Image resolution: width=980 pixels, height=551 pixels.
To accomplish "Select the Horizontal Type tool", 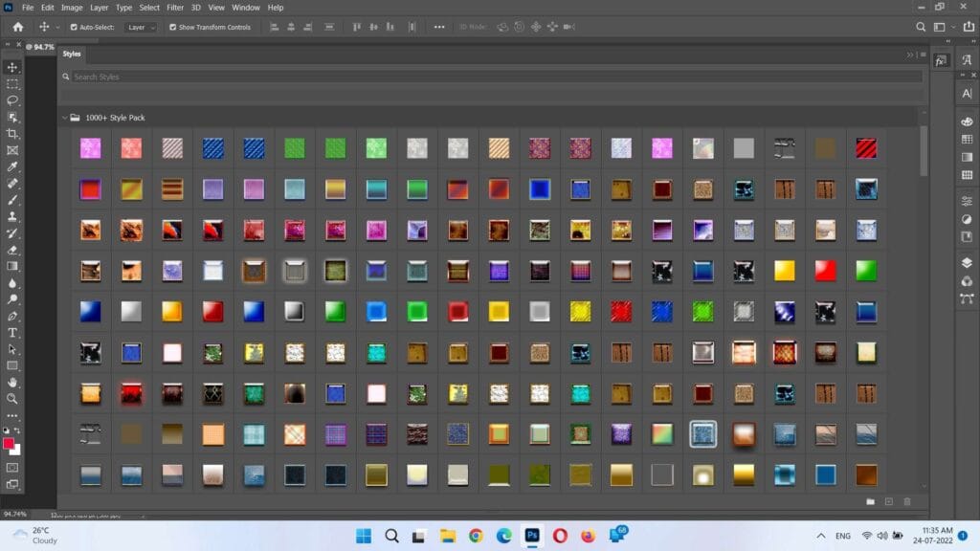I will pyautogui.click(x=12, y=333).
